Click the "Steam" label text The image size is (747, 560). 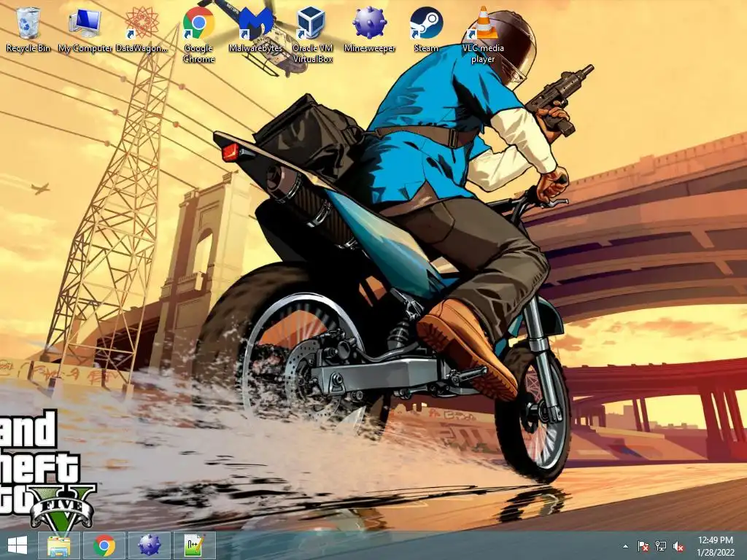tap(426, 48)
